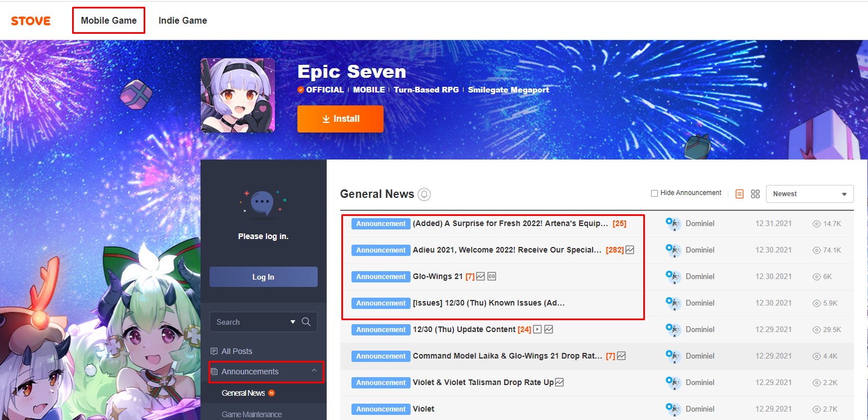Open the search filter dropdown arrow
This screenshot has width=868, height=420.
click(293, 322)
